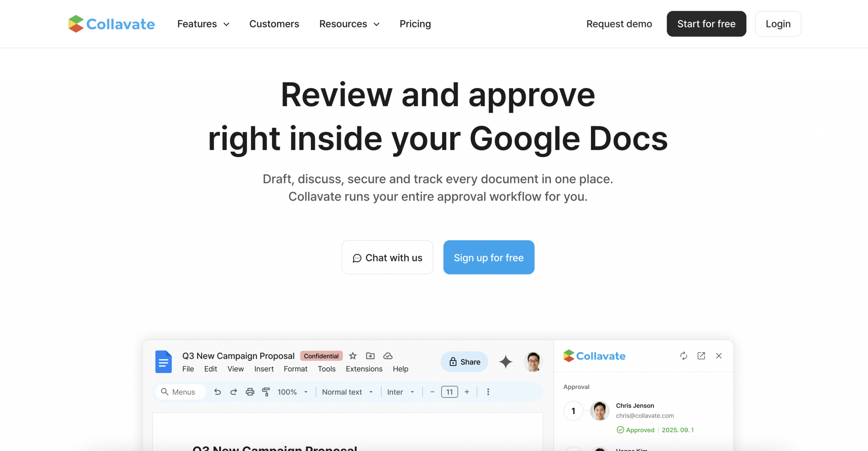Open the 100% zoom dropdown

pyautogui.click(x=292, y=392)
